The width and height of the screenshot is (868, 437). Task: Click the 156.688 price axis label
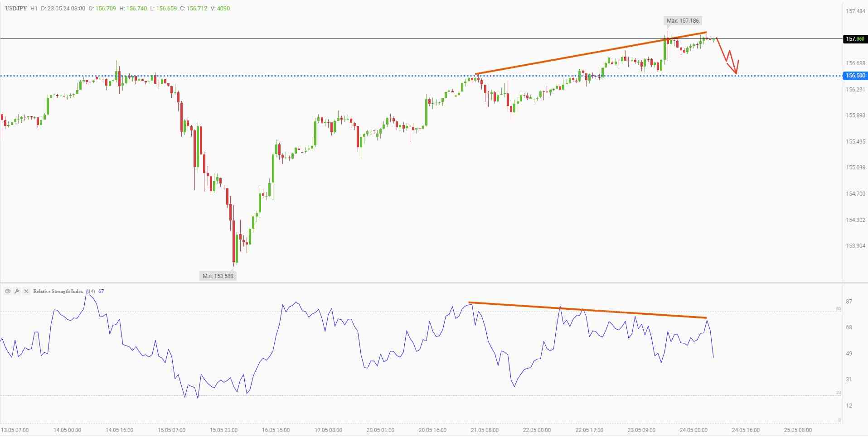(x=855, y=63)
